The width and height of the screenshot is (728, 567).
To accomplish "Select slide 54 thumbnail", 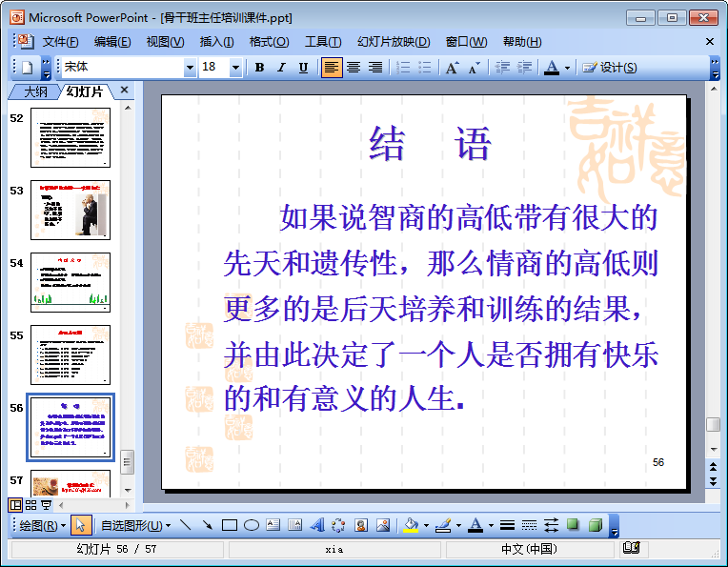I will coord(71,282).
